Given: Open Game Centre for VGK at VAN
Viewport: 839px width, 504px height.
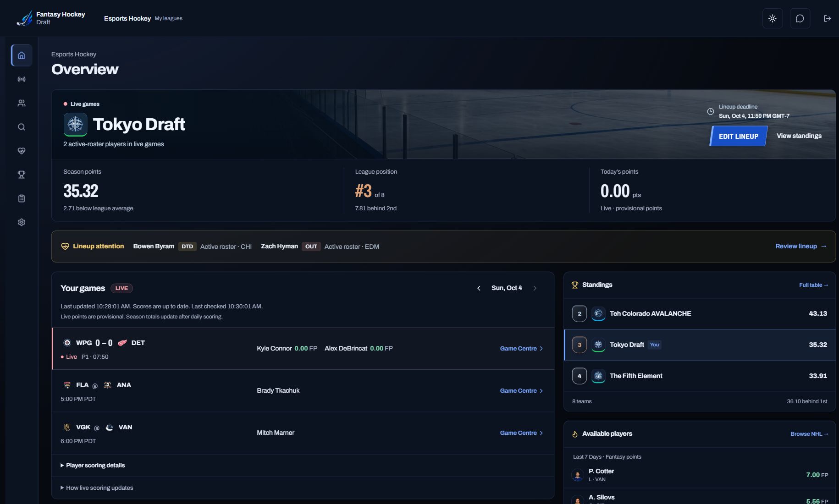Looking at the screenshot, I should (521, 433).
